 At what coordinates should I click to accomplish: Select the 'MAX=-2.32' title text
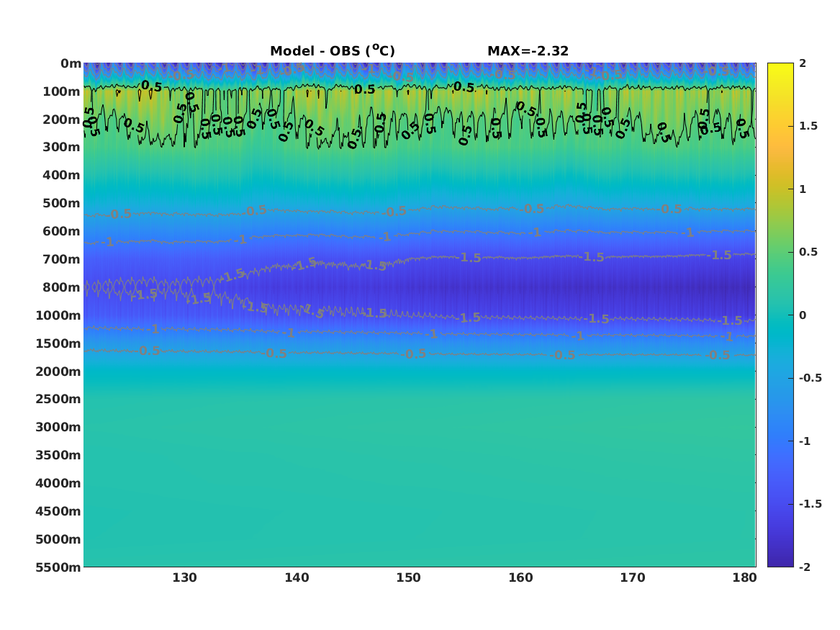click(x=528, y=51)
